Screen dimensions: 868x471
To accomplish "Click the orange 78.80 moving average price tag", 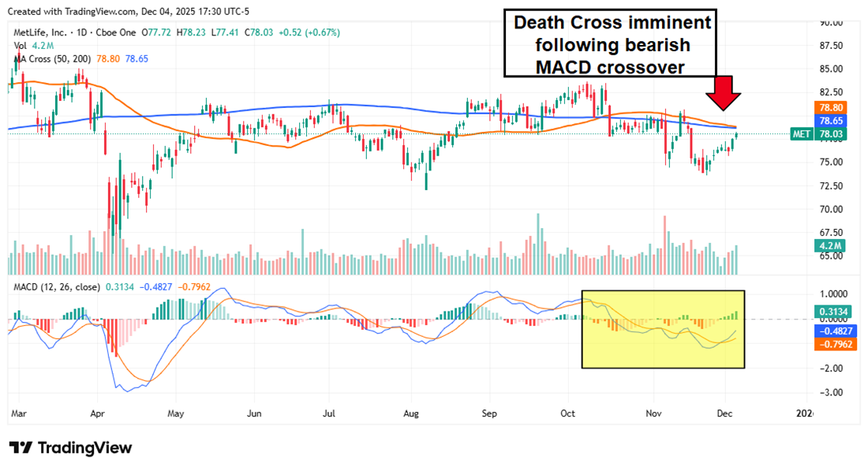I will pos(832,107).
